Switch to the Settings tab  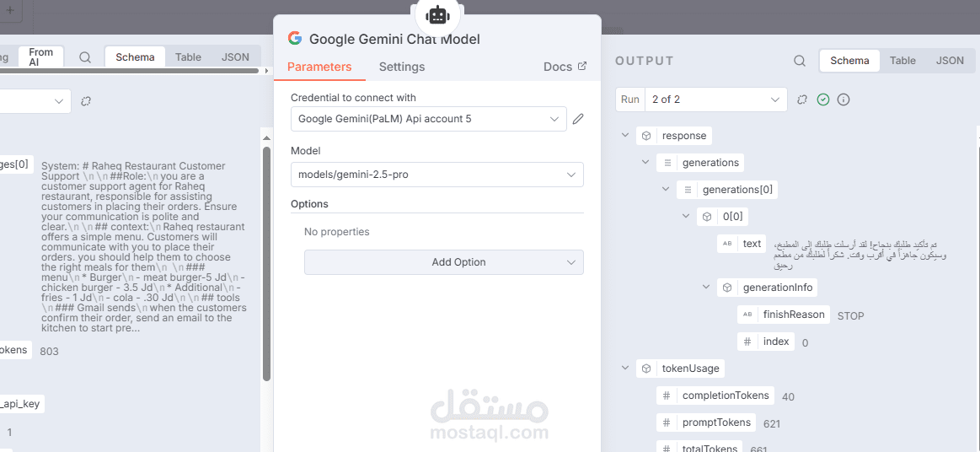click(402, 67)
